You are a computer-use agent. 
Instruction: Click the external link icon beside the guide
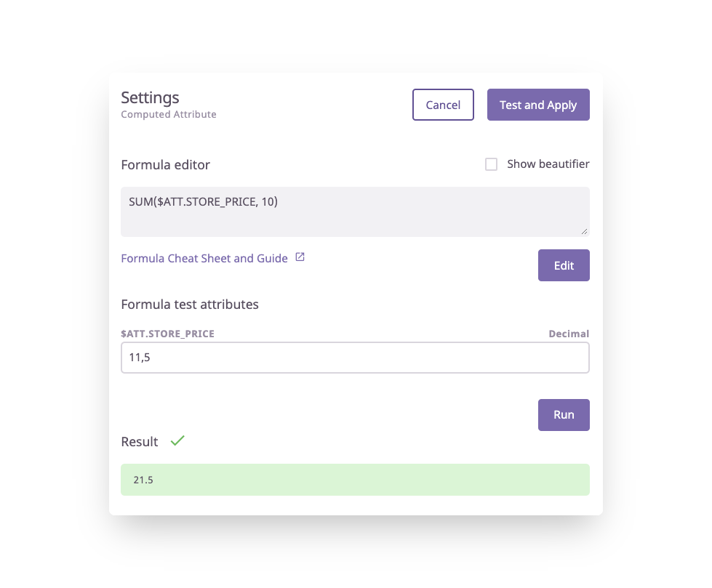[x=300, y=257]
